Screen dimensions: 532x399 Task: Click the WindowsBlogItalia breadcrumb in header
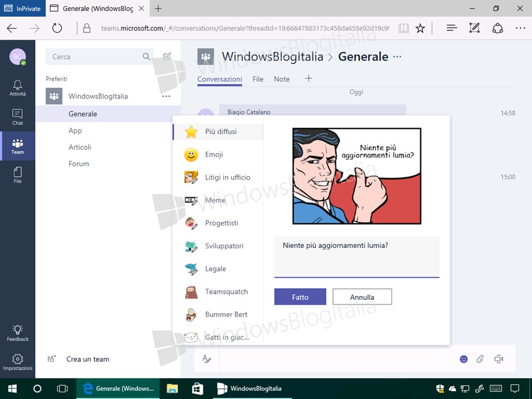273,57
